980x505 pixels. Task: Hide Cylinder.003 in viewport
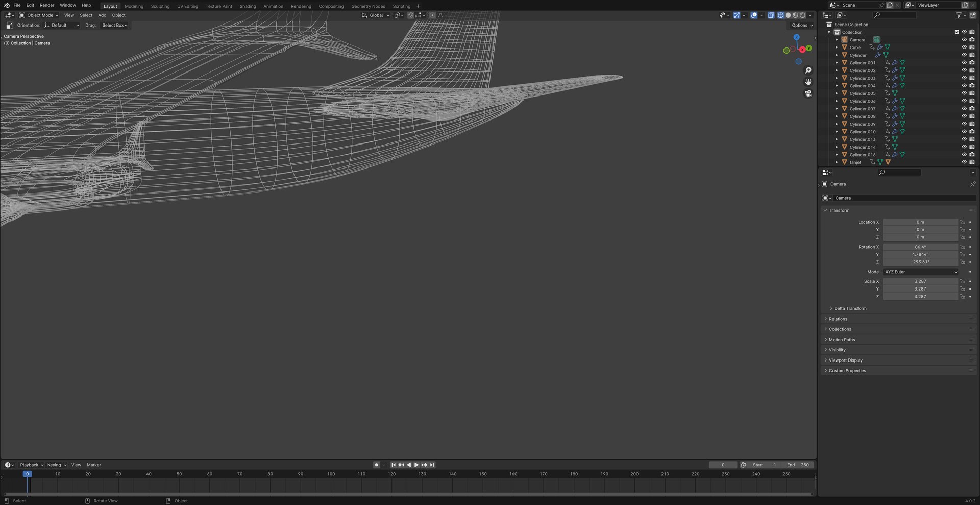(964, 78)
